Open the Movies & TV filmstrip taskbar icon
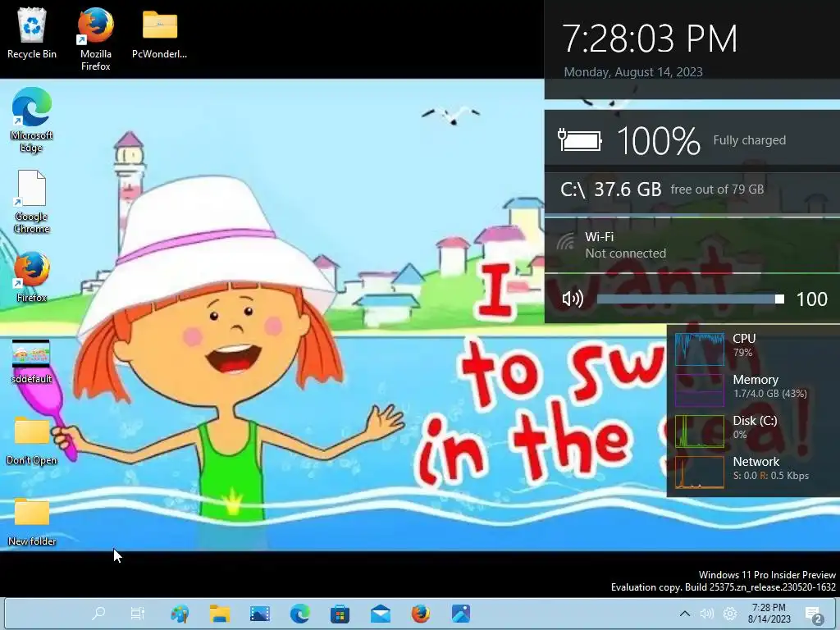 click(x=260, y=614)
